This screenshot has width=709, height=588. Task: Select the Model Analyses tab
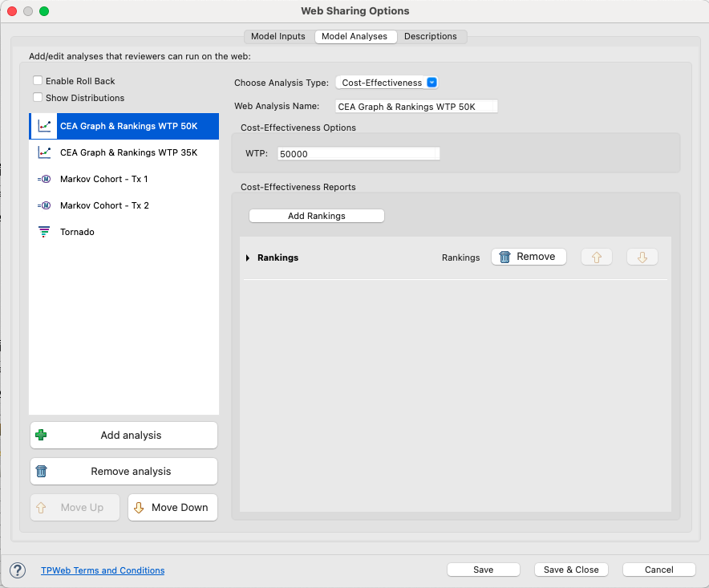(354, 36)
